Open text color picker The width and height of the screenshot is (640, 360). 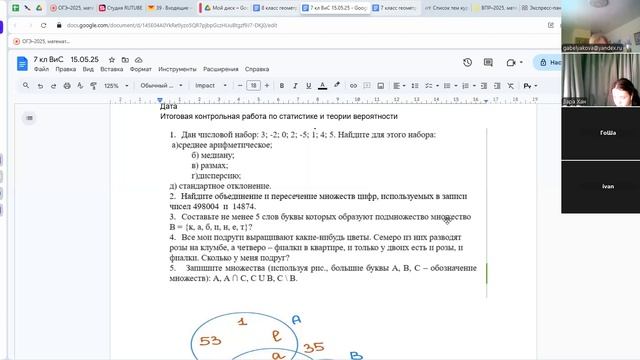[322, 86]
